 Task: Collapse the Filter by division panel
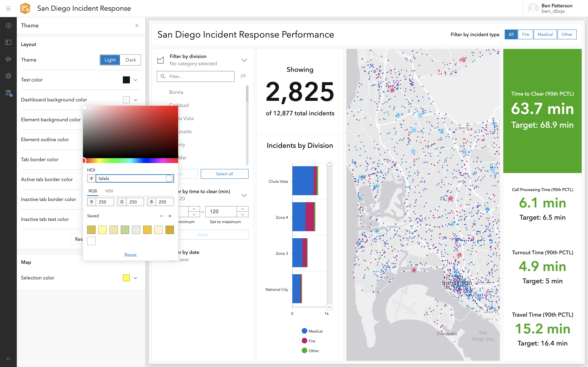[x=244, y=60]
